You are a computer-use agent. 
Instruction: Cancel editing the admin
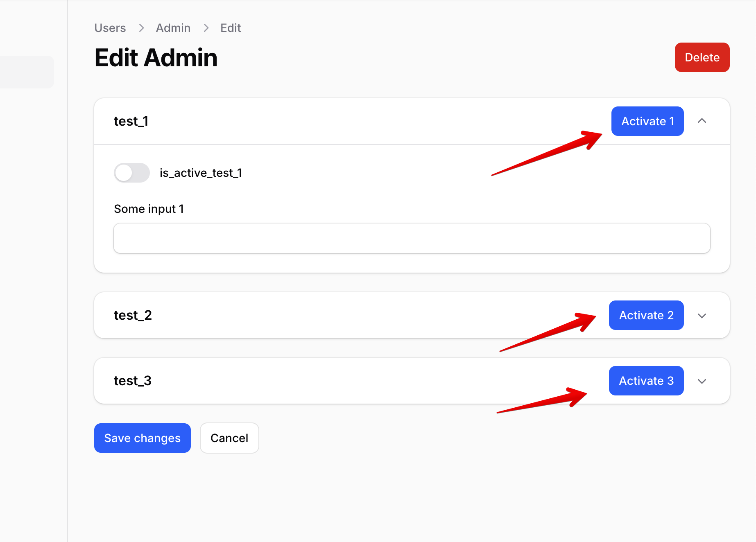(229, 438)
